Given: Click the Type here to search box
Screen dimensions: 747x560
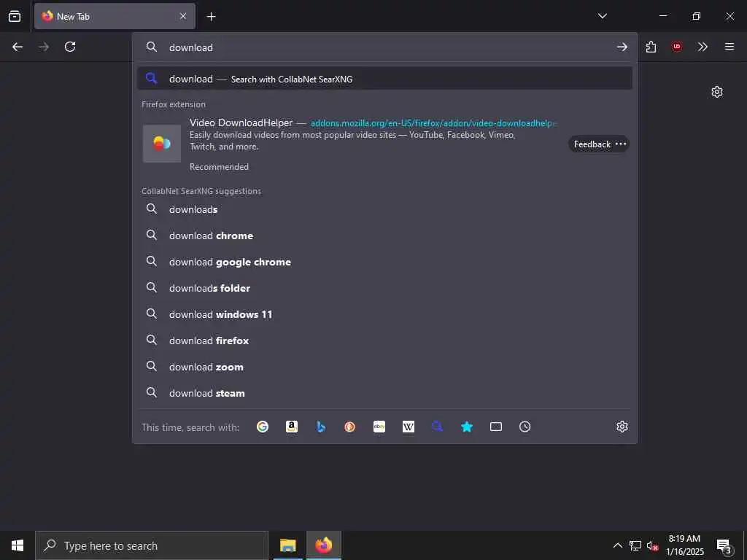Looking at the screenshot, I should coord(152,545).
